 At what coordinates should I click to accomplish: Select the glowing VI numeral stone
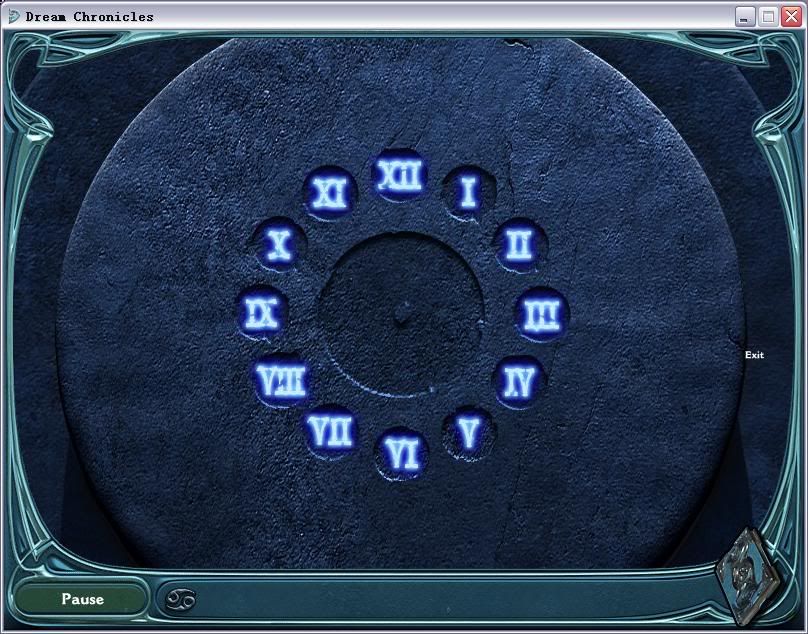[402, 453]
